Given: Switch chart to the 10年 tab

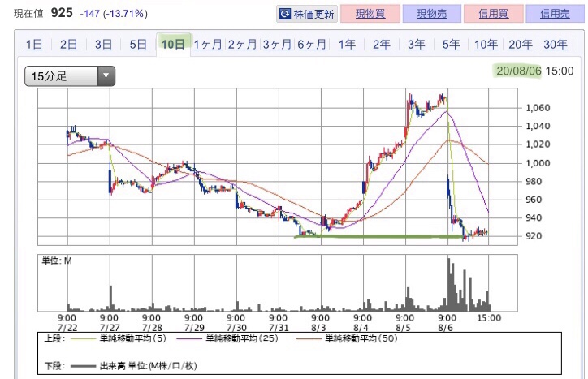Looking at the screenshot, I should click(x=486, y=45).
